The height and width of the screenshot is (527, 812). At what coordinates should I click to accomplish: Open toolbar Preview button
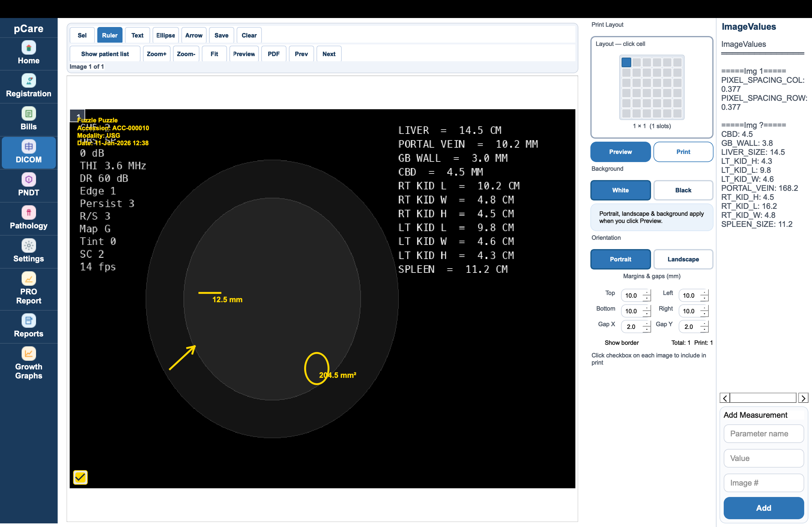click(x=244, y=54)
